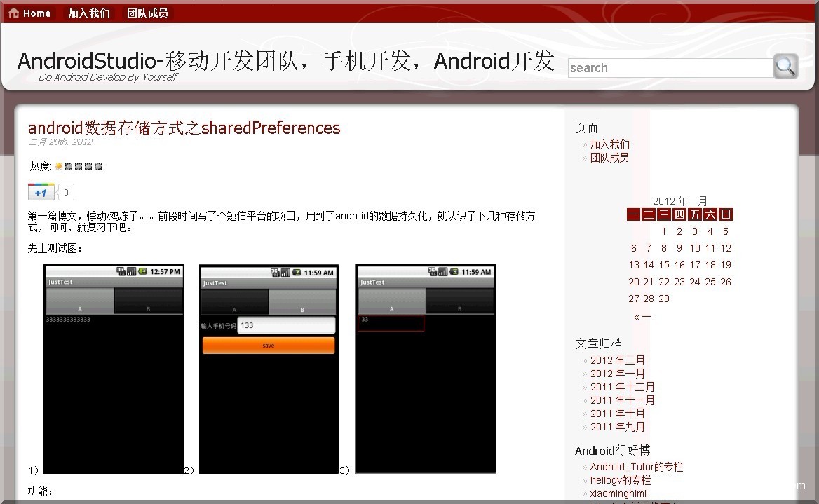Select calendar day 12
The width and height of the screenshot is (819, 504).
[726, 248]
